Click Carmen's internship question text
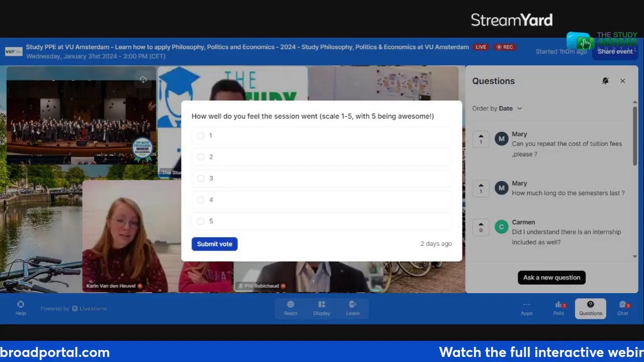The height and width of the screenshot is (362, 644). point(567,237)
